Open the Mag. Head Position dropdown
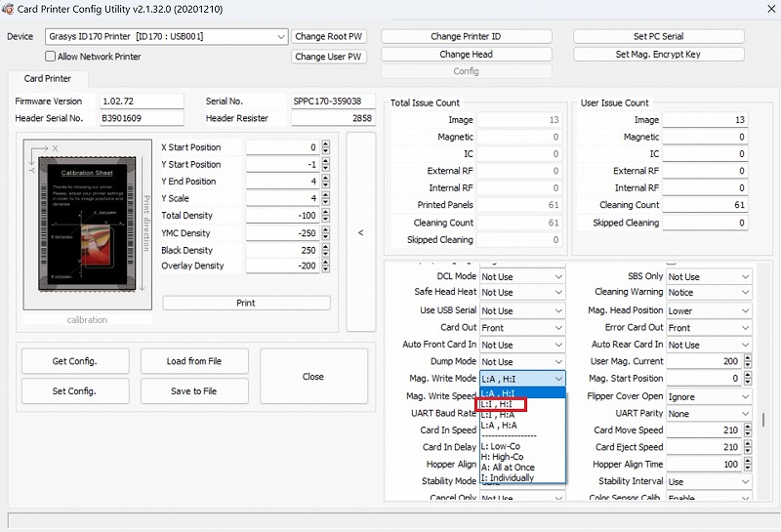Screen dimensions: 781x532 [709, 310]
